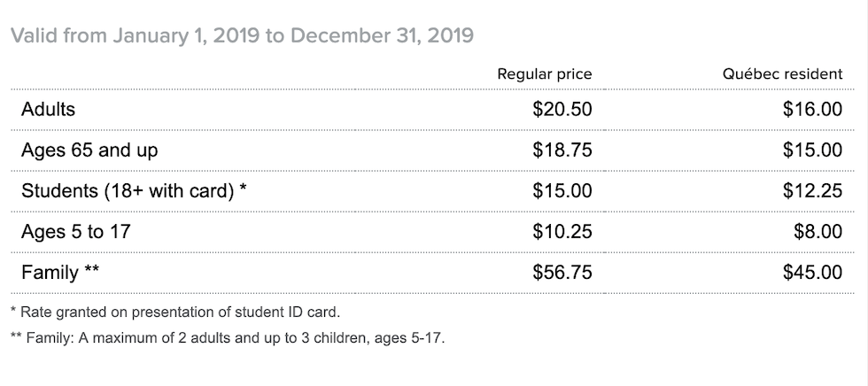Click the Students (18+ with card) label

coord(134,191)
